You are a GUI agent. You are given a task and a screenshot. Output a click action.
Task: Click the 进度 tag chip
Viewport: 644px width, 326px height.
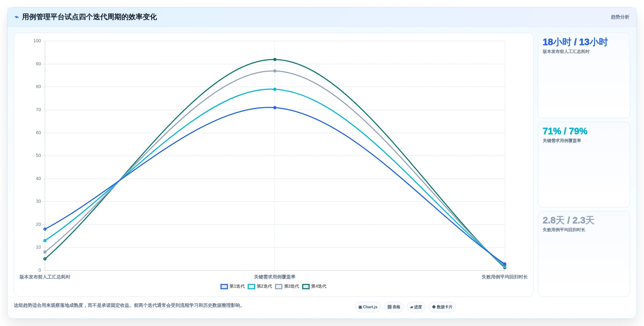pyautogui.click(x=416, y=307)
